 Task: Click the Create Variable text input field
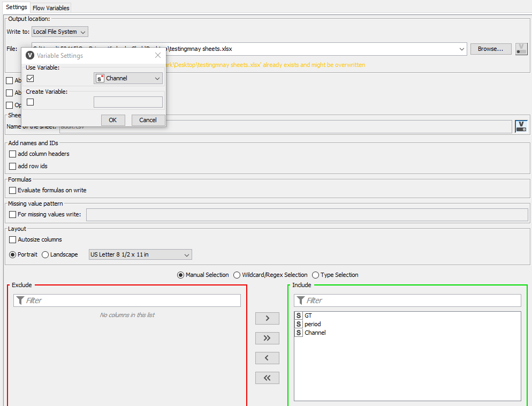click(x=128, y=102)
